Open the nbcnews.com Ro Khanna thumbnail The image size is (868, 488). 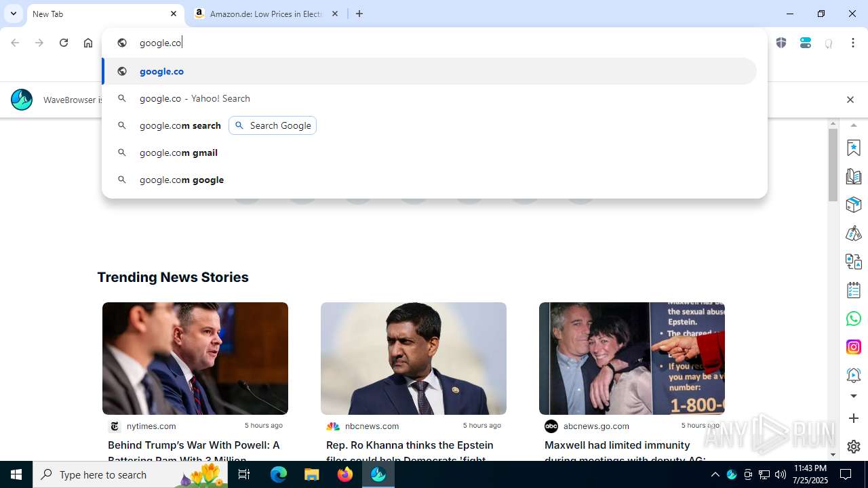[414, 359]
